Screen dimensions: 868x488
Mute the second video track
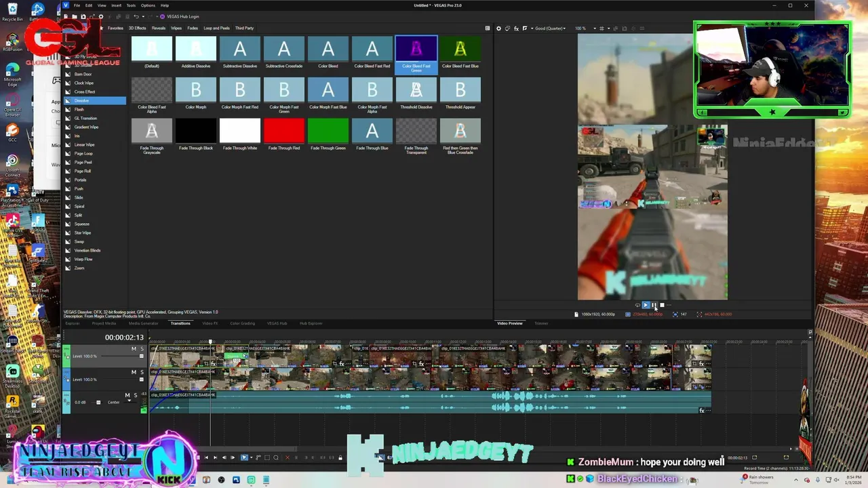coord(134,372)
